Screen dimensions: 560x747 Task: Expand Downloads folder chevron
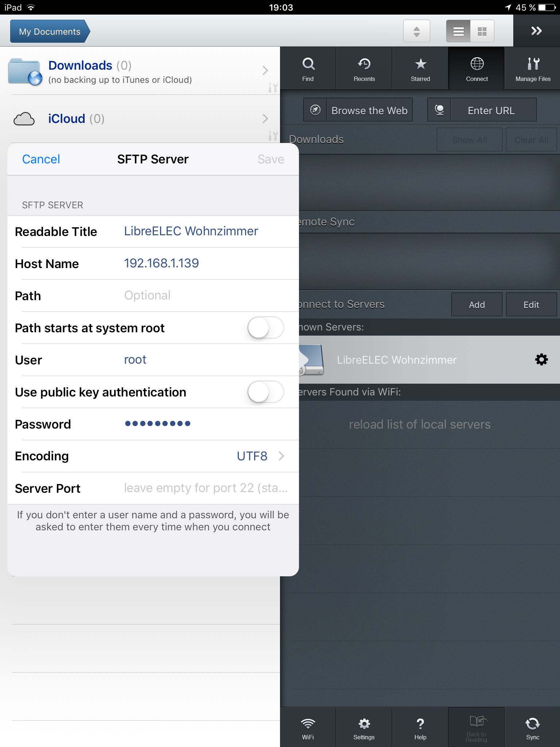[x=265, y=70]
